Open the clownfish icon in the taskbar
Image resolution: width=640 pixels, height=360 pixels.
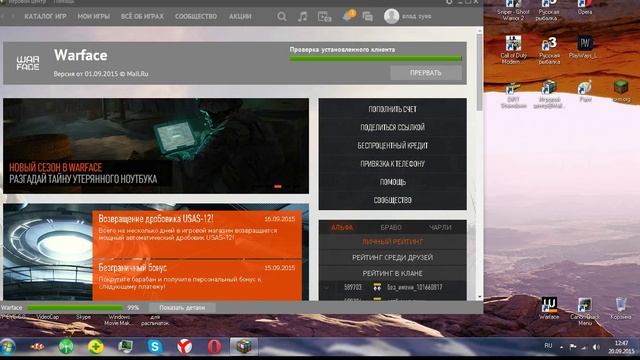tap(38, 347)
